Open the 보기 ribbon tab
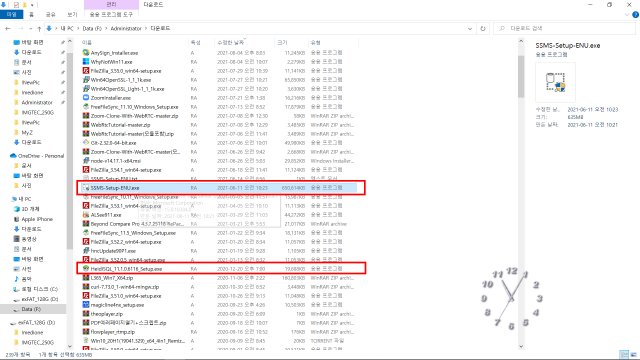 [72, 14]
